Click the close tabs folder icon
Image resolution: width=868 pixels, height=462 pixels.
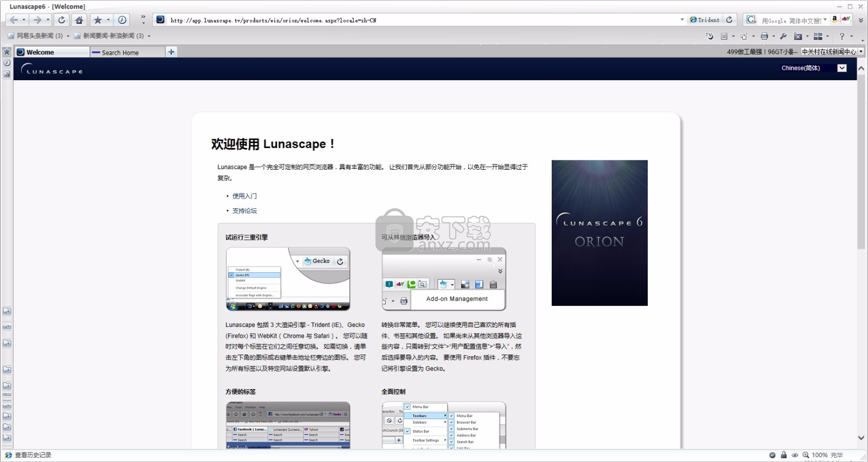tap(798, 36)
